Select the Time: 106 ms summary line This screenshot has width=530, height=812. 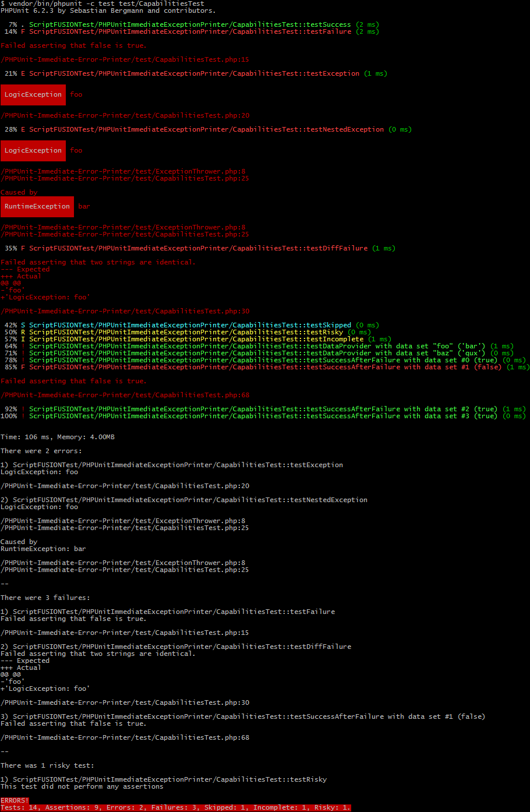click(x=52, y=436)
